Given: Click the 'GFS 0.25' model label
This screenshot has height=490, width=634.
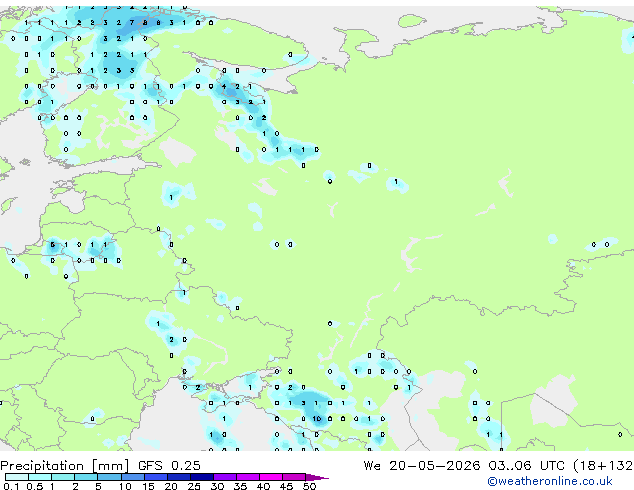Looking at the screenshot, I should click(169, 466).
